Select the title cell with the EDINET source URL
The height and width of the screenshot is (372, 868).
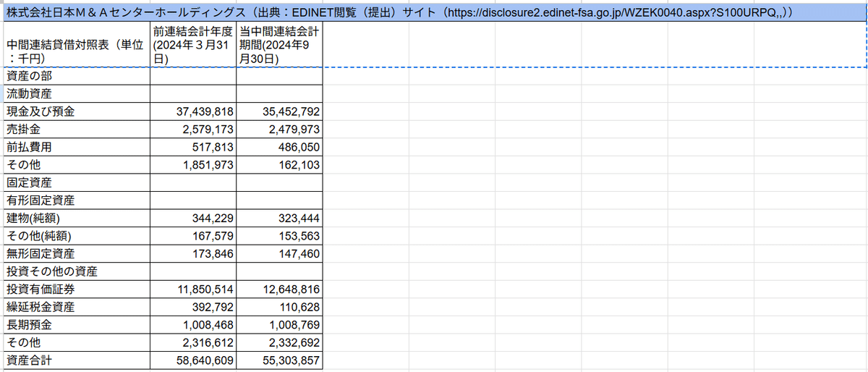pyautogui.click(x=434, y=14)
